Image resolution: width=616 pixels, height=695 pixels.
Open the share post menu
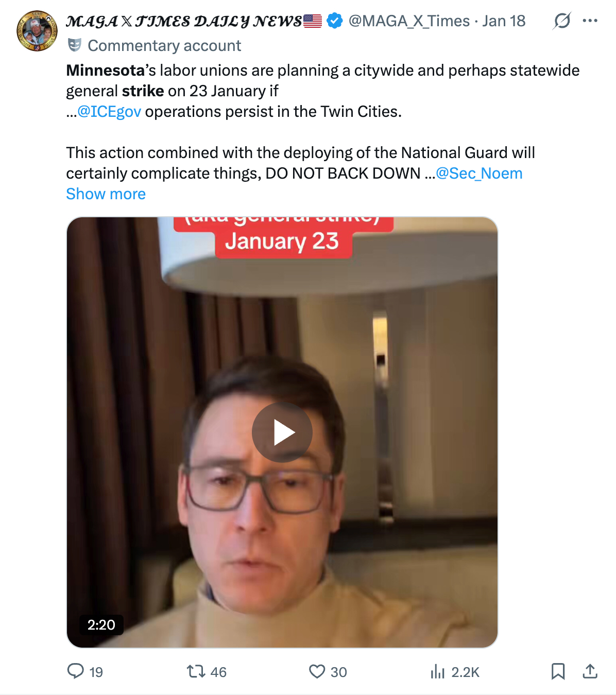coord(590,671)
